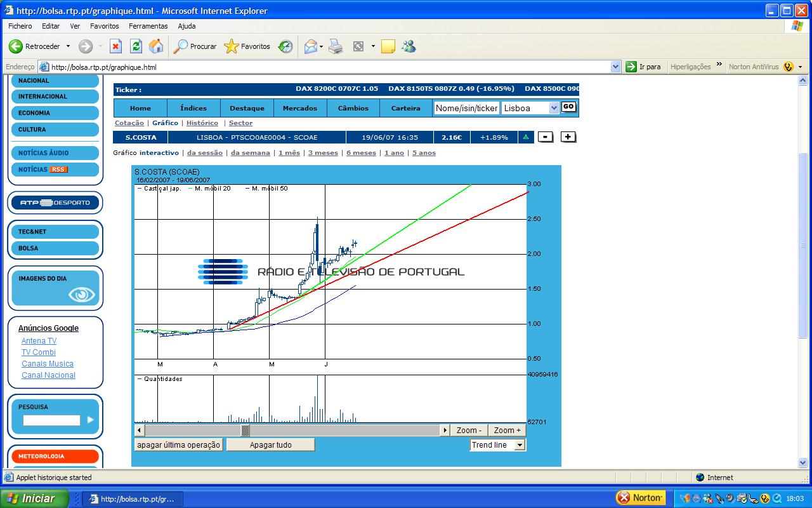The image size is (812, 508).
Task: Click the minus button beside S.COSTA quote
Action: 545,137
